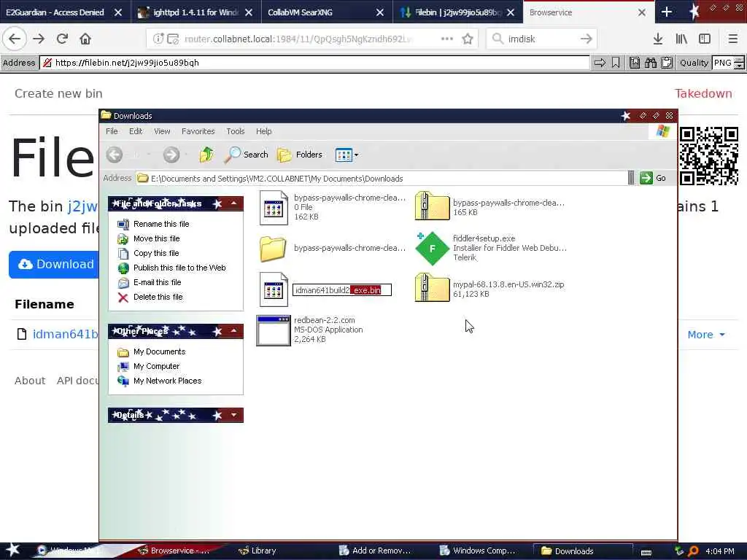Viewport: 747px width, 560px height.
Task: Go up one folder level in Explorer
Action: [206, 155]
